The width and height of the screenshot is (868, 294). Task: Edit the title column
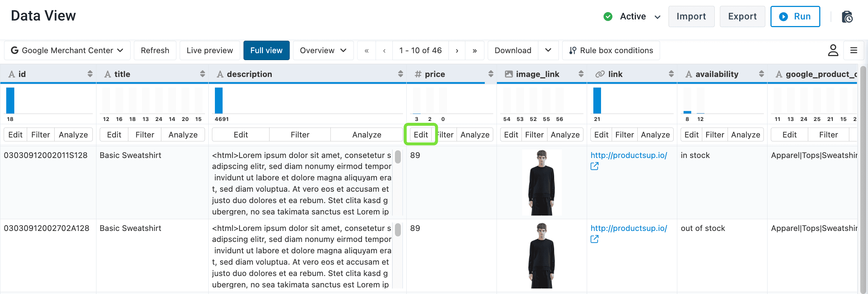[114, 135]
